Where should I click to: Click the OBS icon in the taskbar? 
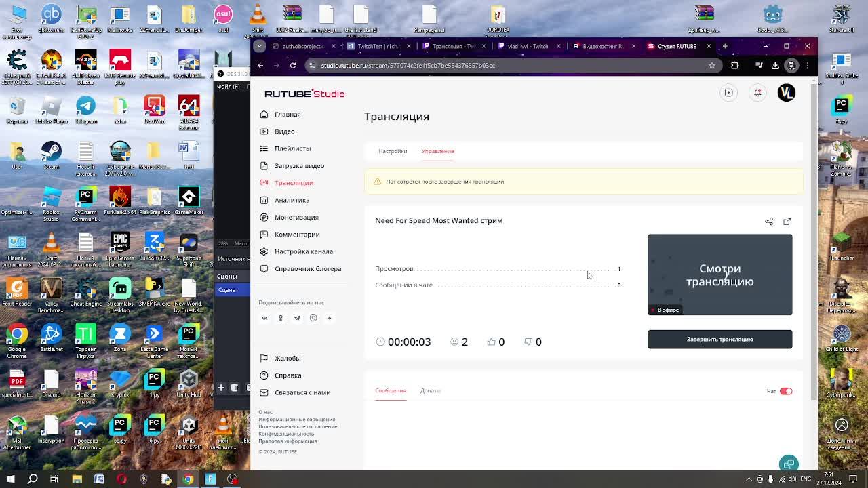coord(233,479)
